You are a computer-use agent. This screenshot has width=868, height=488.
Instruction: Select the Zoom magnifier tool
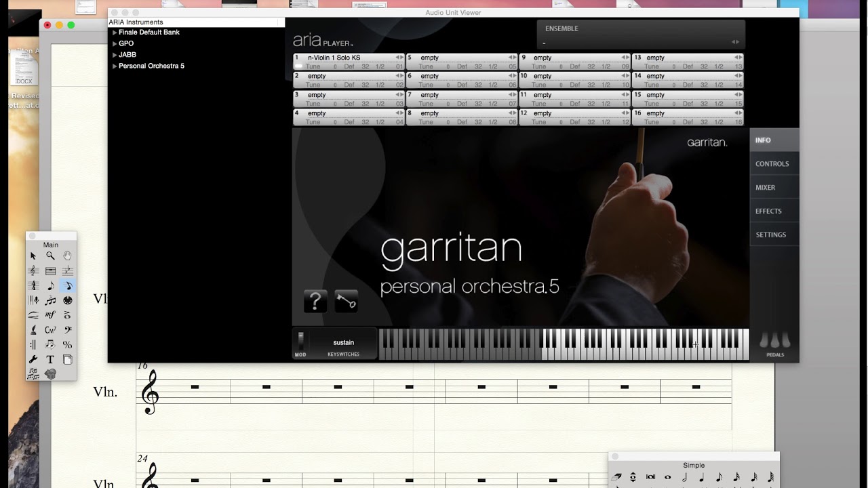50,256
